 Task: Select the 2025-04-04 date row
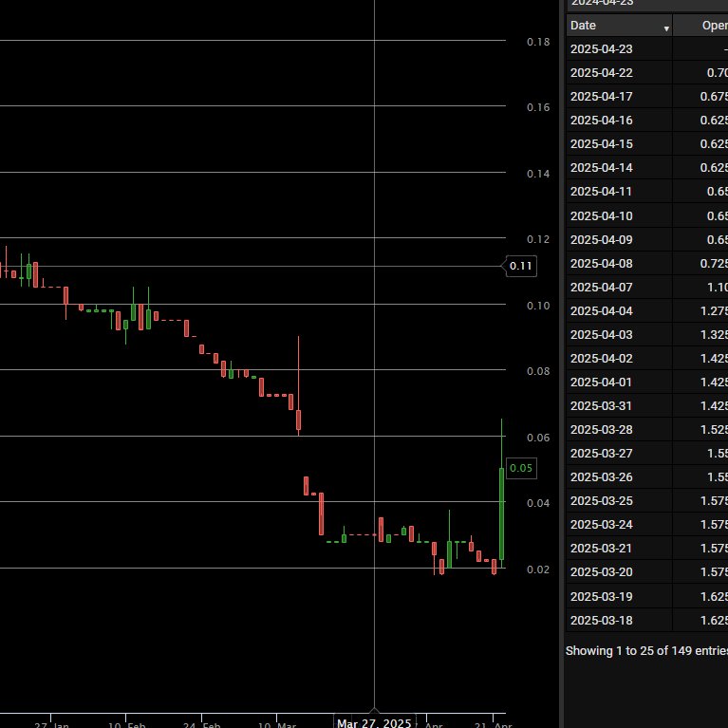pos(647,310)
